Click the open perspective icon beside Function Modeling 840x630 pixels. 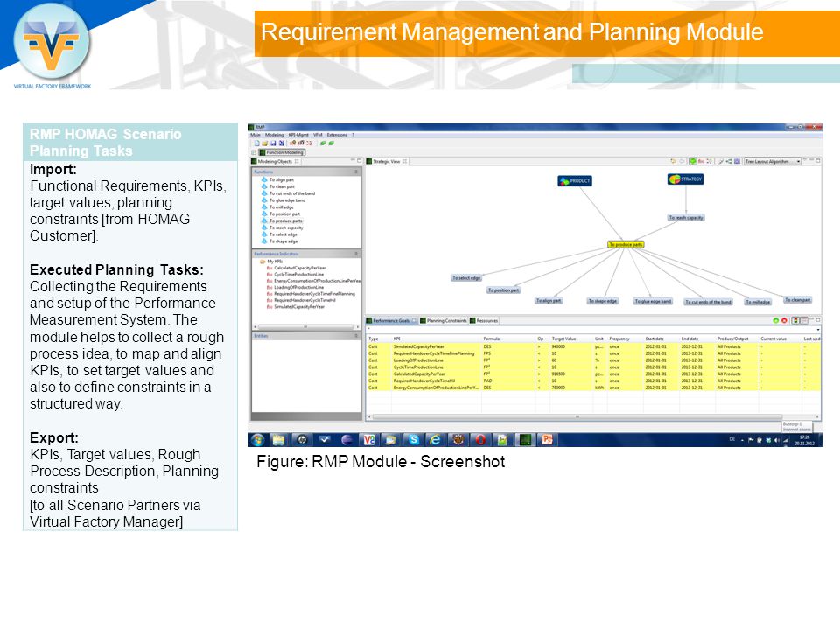(254, 152)
